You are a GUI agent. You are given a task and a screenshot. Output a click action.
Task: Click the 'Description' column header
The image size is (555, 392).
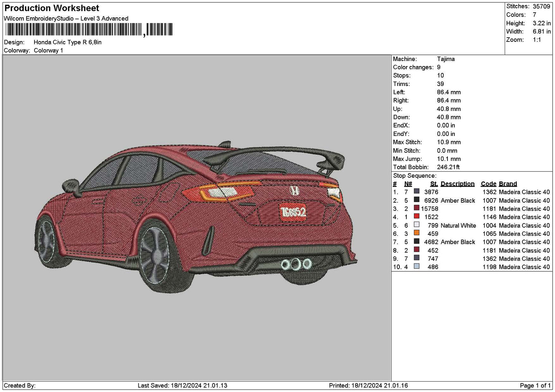[x=457, y=184]
